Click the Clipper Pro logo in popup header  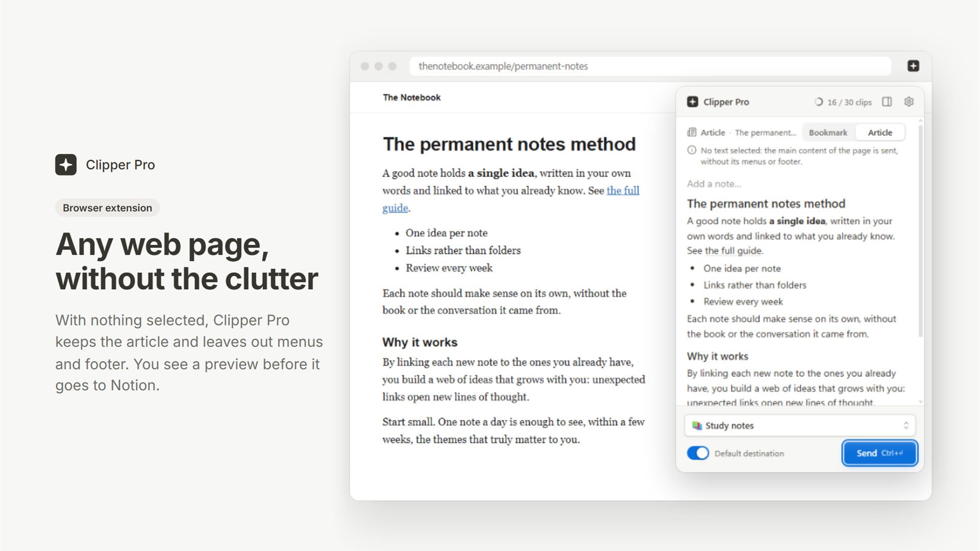[x=692, y=102]
